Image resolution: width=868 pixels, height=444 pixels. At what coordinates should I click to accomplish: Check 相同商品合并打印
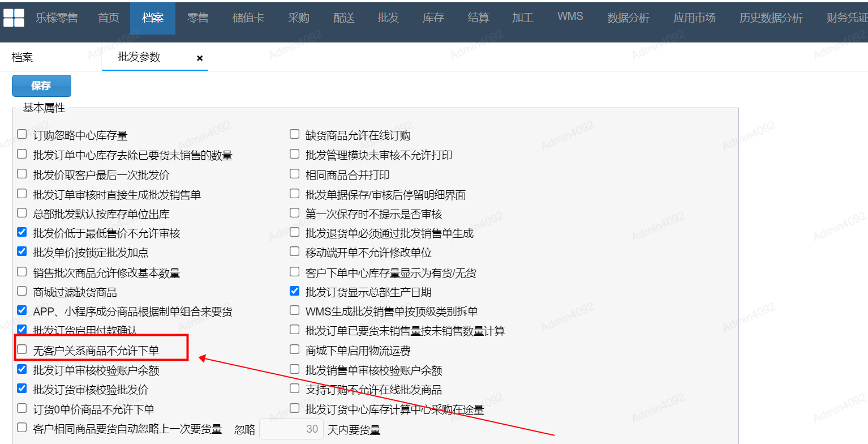pos(294,174)
